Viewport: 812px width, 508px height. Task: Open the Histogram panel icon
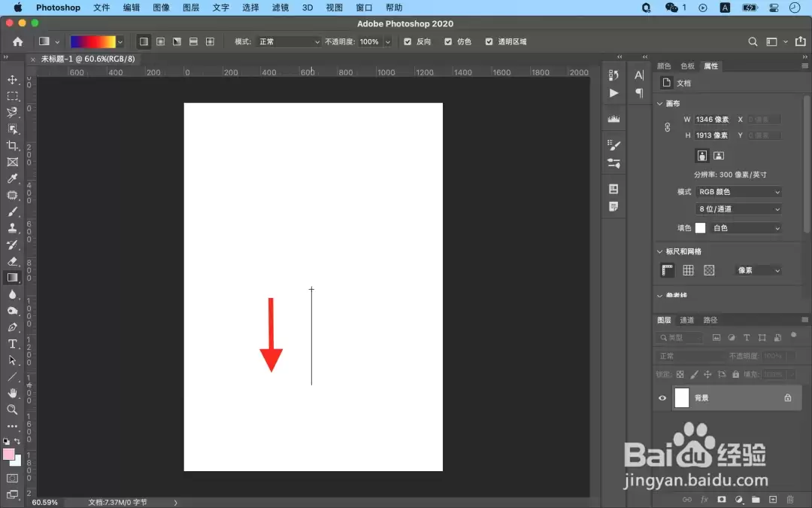click(614, 119)
